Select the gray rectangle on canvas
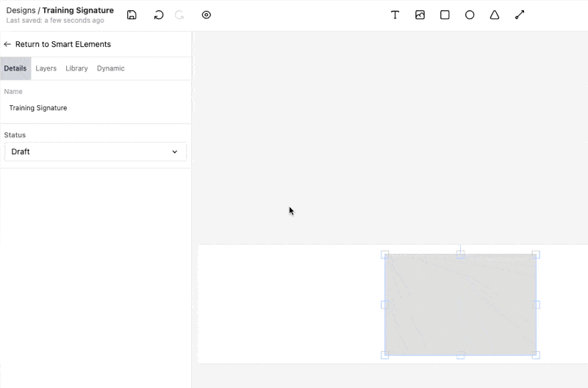The image size is (588, 388). point(461,305)
